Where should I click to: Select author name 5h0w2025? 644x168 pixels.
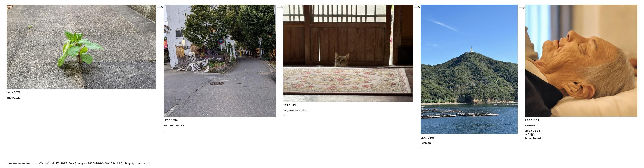(x=13, y=98)
